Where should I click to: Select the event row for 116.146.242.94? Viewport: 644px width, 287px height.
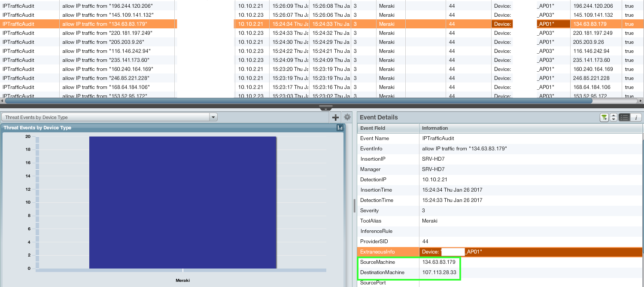pyautogui.click(x=322, y=51)
